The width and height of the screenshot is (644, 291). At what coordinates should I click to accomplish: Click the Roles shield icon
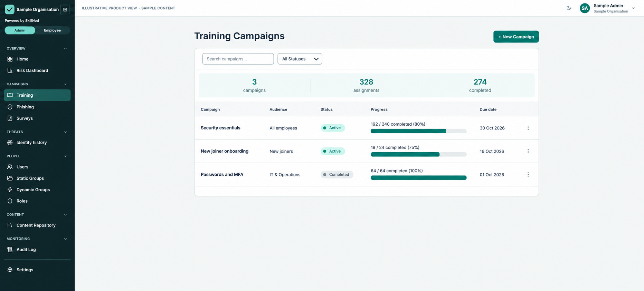[10, 201]
